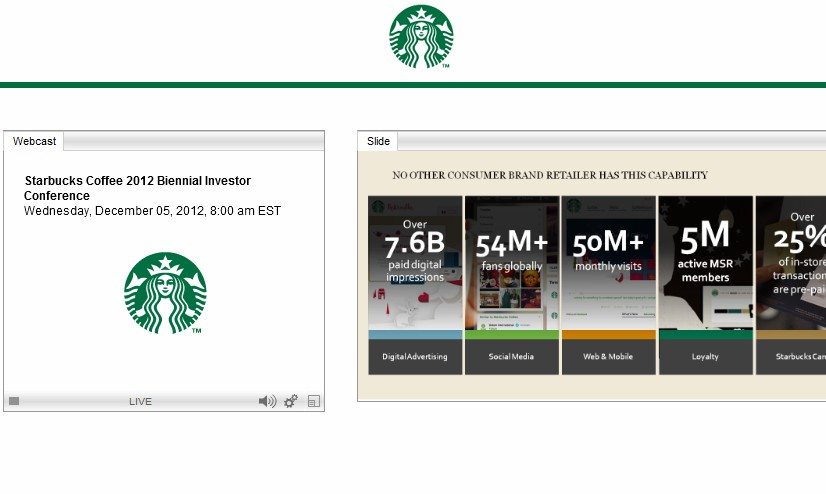Screen dimensions: 826x494
Task: Click the Loyalty slide panel label
Action: [x=705, y=357]
